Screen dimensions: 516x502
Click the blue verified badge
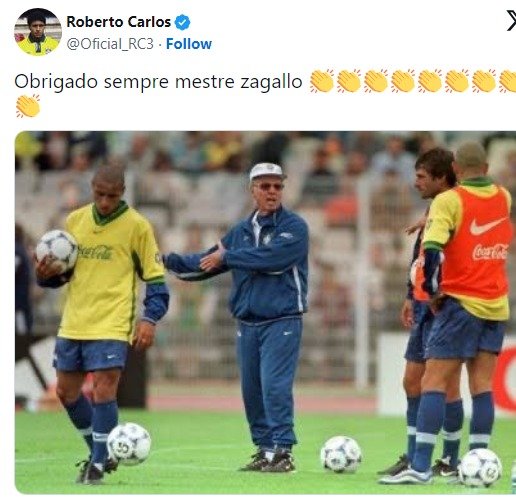click(182, 22)
